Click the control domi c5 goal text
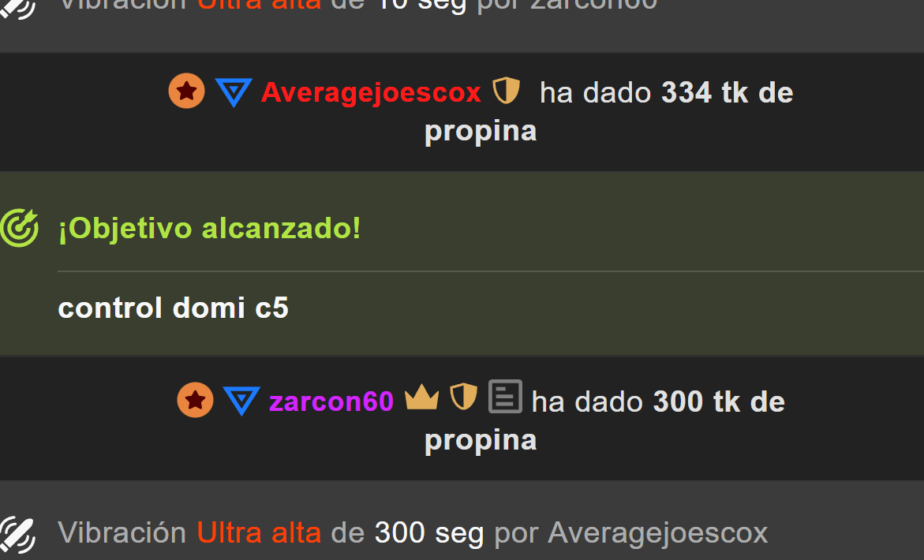 click(174, 308)
